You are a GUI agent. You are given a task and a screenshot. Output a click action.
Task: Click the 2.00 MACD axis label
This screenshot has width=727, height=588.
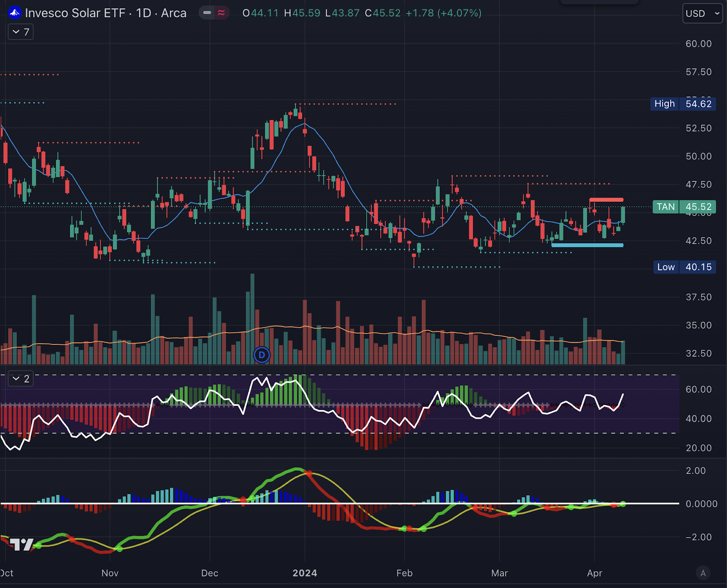pyautogui.click(x=696, y=471)
